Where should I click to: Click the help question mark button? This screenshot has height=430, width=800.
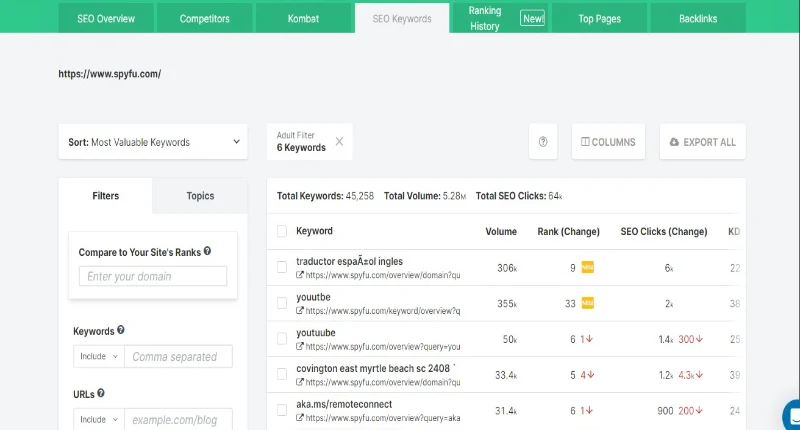543,142
